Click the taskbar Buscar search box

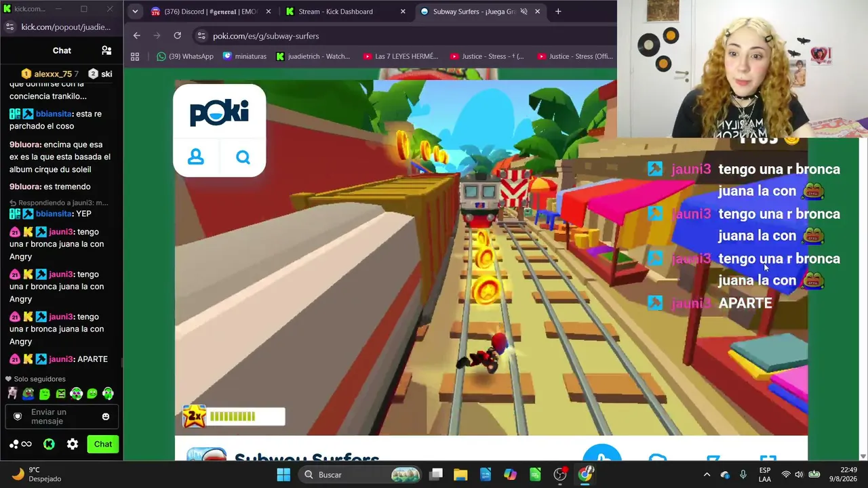point(361,474)
